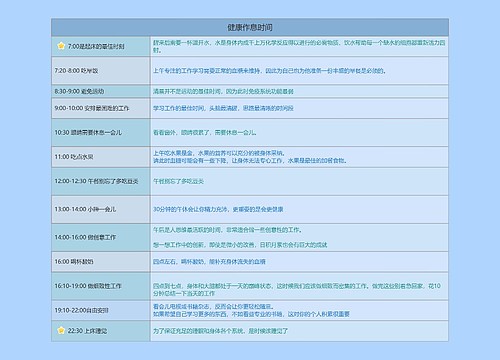
Task: Select the description in the 22:30 row
Action: click(220, 331)
